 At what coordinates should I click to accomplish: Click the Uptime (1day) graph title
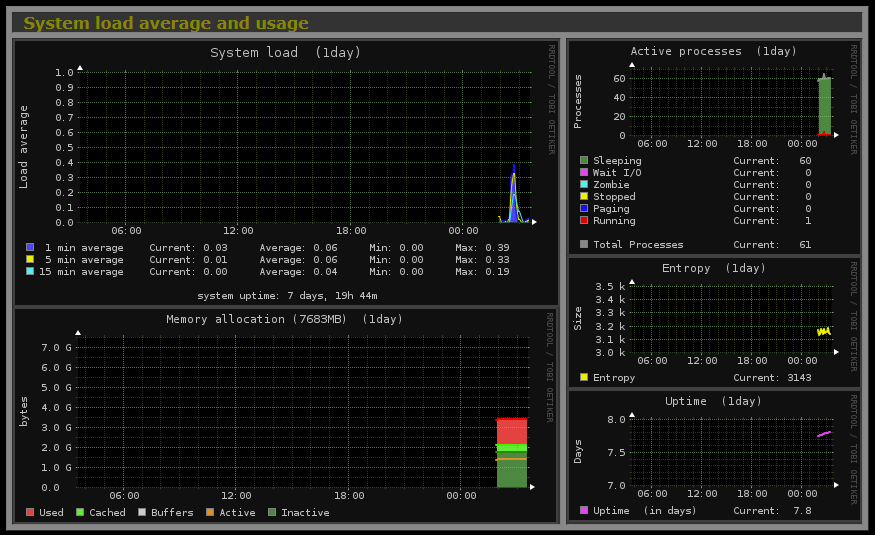coord(713,401)
